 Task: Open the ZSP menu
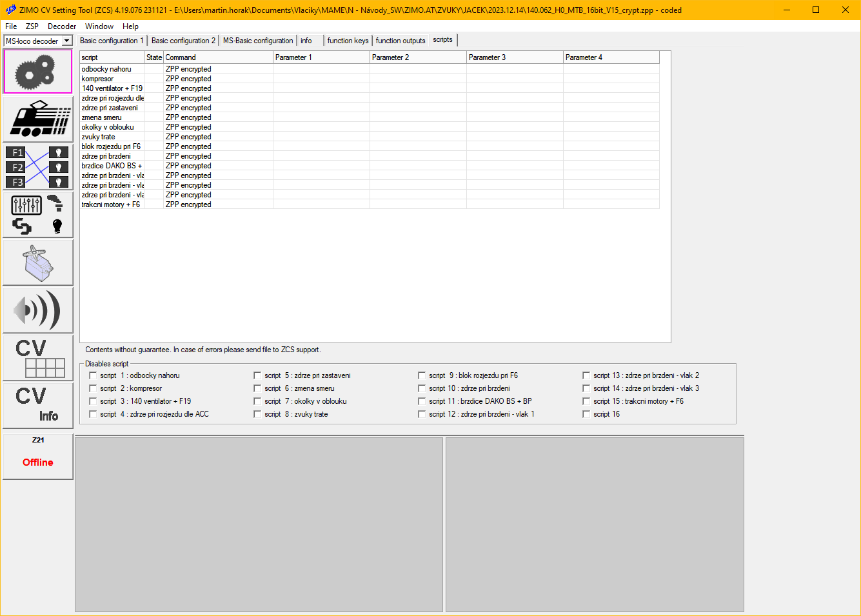click(x=32, y=26)
